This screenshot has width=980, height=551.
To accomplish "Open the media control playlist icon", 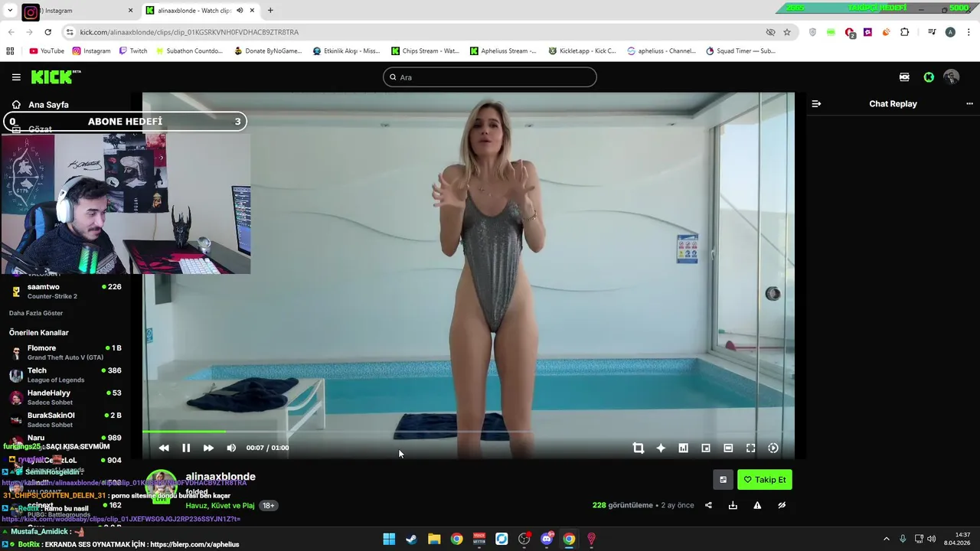I will click(x=932, y=32).
